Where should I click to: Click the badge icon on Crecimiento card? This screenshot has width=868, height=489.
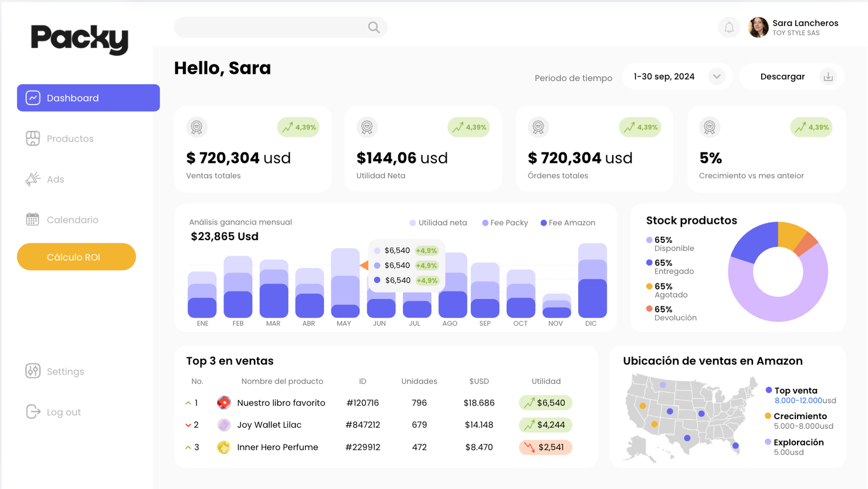pos(710,127)
